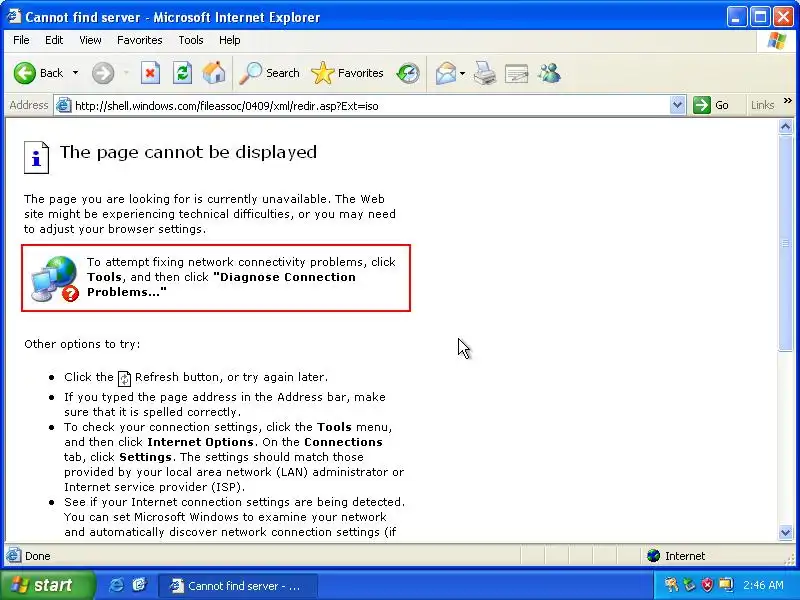Viewport: 800px width, 600px height.
Task: Click the 'Diagnose Connection Problems...' bold text
Action: tap(221, 285)
